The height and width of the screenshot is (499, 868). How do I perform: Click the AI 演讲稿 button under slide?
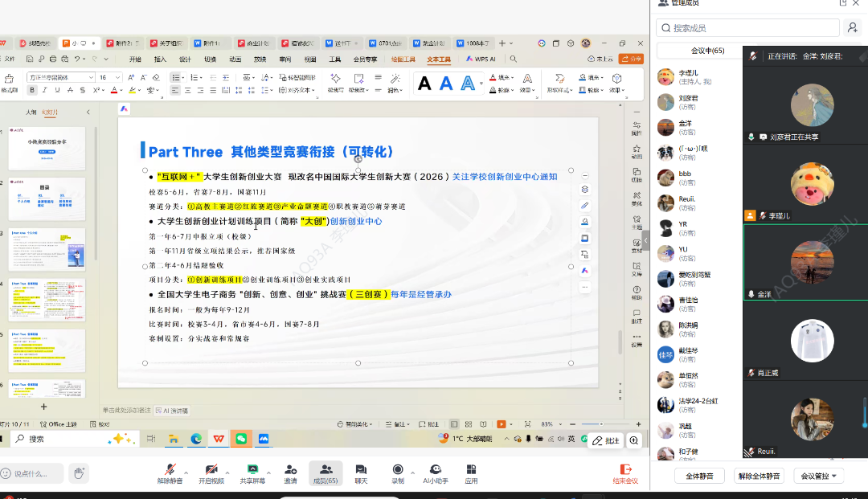(172, 411)
